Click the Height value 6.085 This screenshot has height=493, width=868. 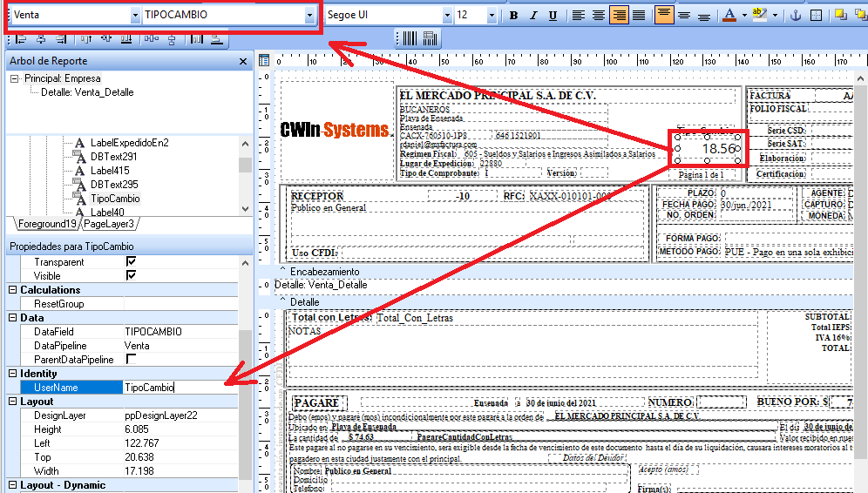click(136, 429)
